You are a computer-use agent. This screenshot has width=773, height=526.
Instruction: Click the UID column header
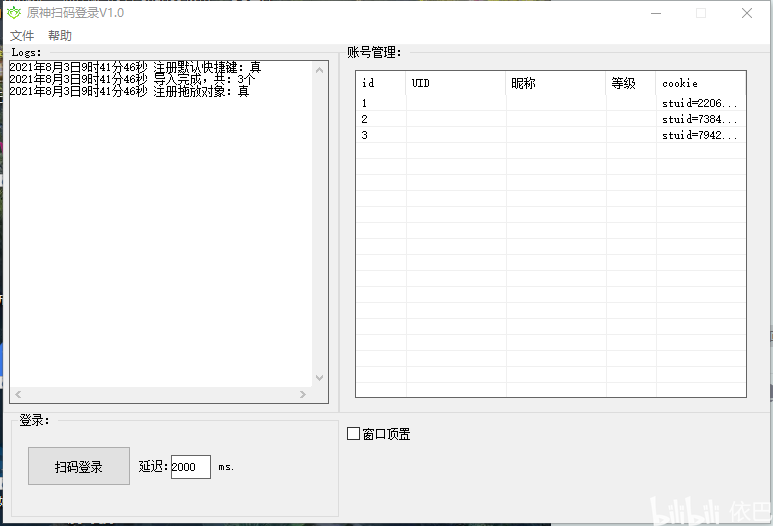click(x=456, y=83)
